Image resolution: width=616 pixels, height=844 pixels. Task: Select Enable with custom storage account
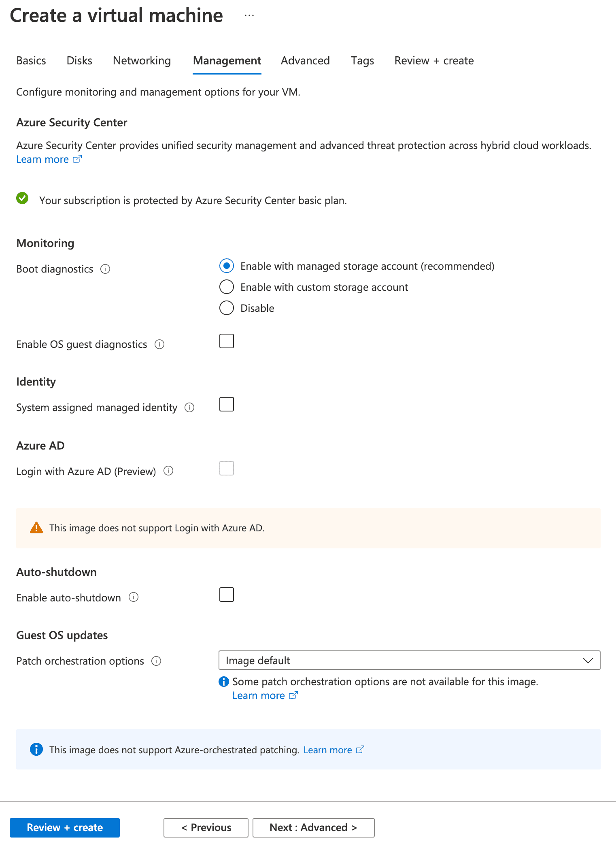pos(227,287)
